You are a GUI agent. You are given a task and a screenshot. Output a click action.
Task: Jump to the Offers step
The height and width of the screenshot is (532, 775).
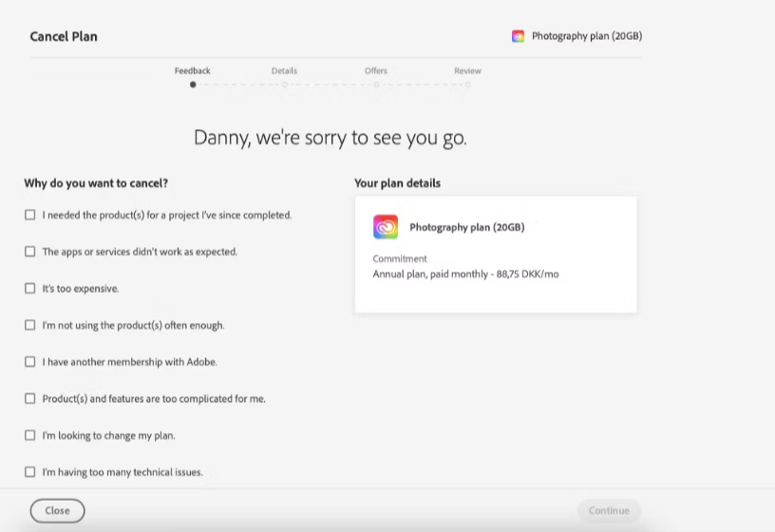pos(376,70)
